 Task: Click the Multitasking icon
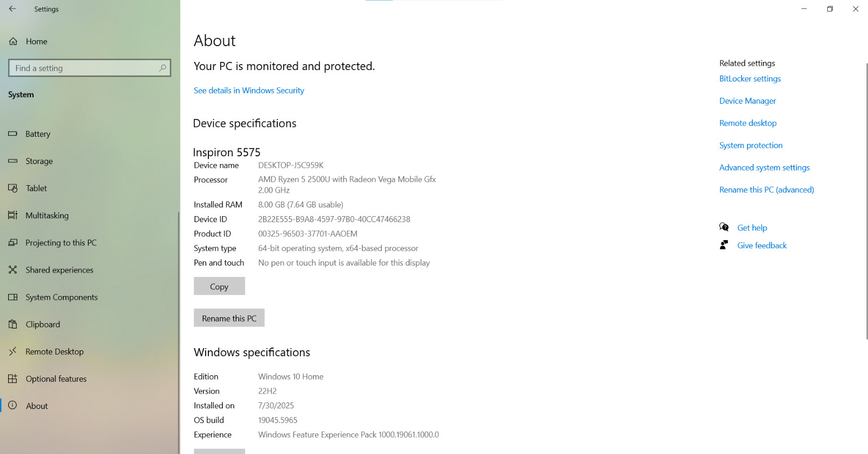[x=12, y=215]
